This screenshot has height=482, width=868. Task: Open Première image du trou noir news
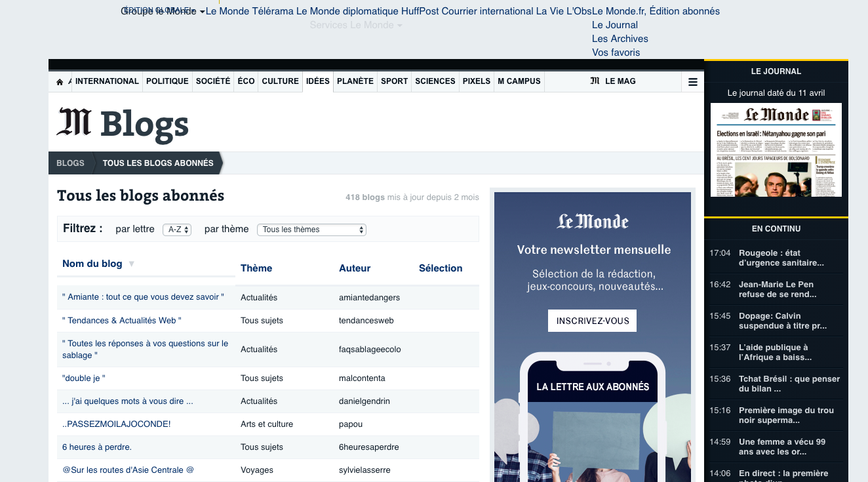point(787,415)
